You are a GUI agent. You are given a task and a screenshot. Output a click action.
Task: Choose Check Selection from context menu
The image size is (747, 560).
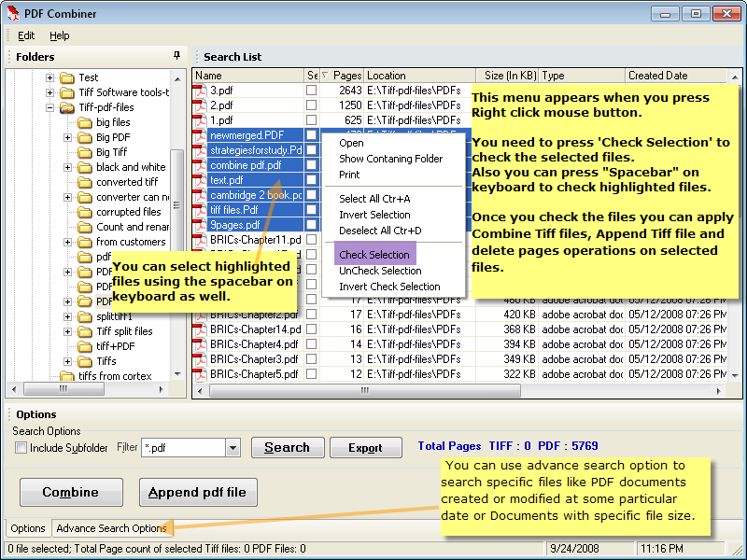click(373, 255)
